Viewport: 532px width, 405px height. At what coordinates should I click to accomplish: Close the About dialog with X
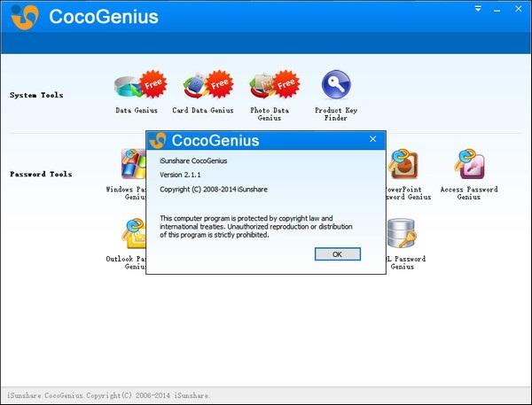(x=373, y=139)
